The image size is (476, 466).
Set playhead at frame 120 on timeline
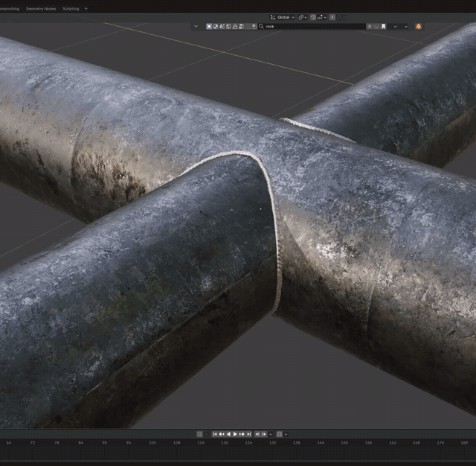tap(225, 443)
